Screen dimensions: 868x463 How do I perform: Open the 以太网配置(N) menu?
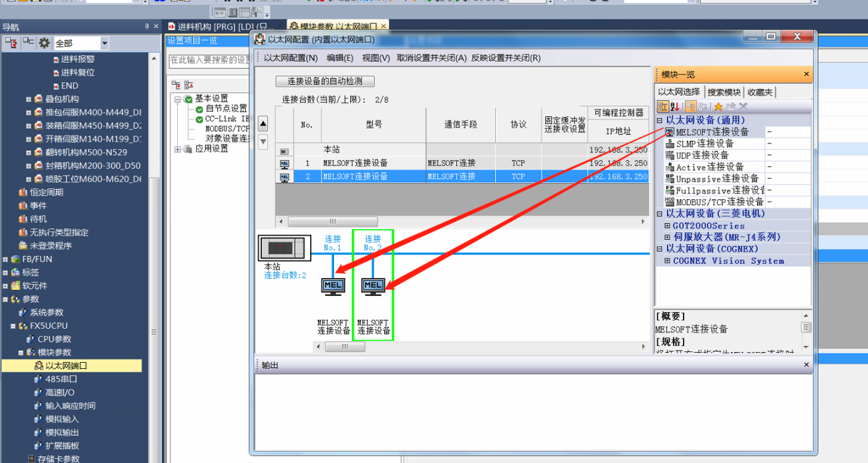(x=291, y=58)
